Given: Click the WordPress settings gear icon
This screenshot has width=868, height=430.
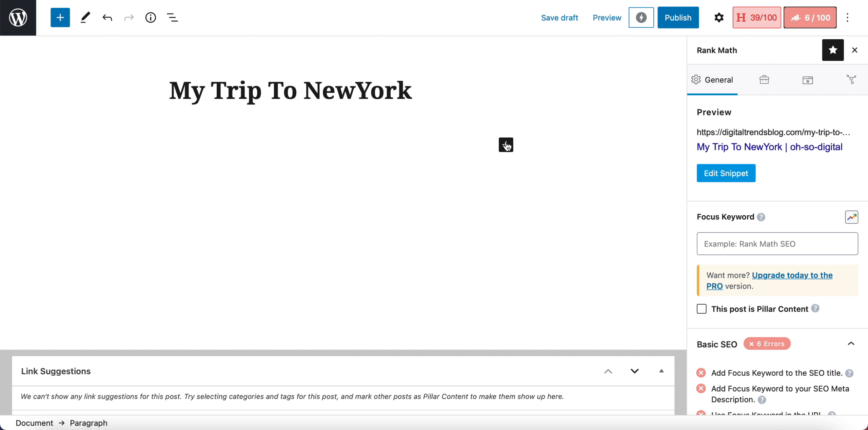Looking at the screenshot, I should (718, 17).
